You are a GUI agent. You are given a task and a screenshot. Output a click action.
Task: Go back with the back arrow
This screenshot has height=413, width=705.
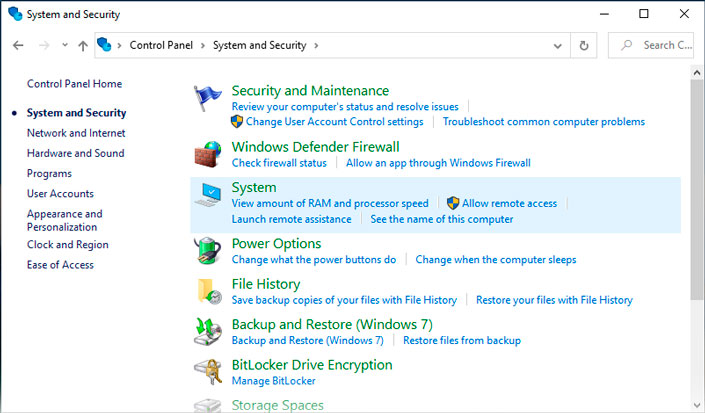[18, 45]
